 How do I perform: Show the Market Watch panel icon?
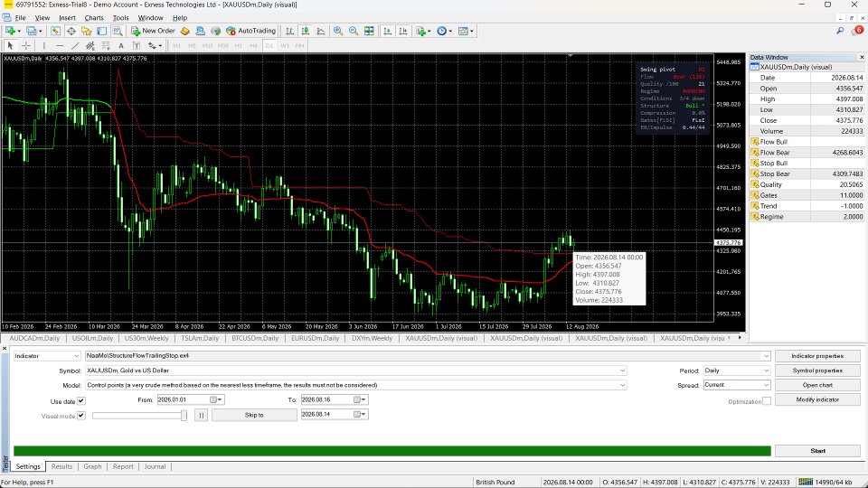coord(55,31)
